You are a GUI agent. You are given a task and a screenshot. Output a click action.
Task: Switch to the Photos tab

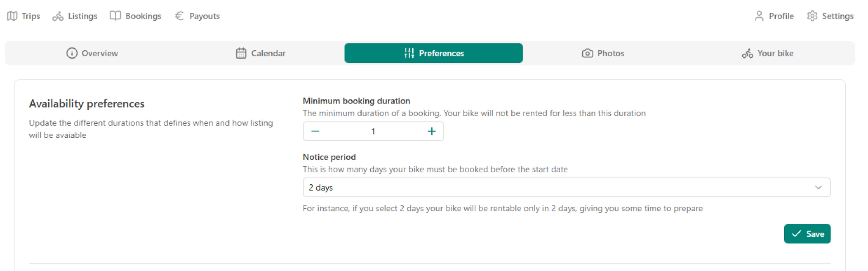pyautogui.click(x=611, y=53)
